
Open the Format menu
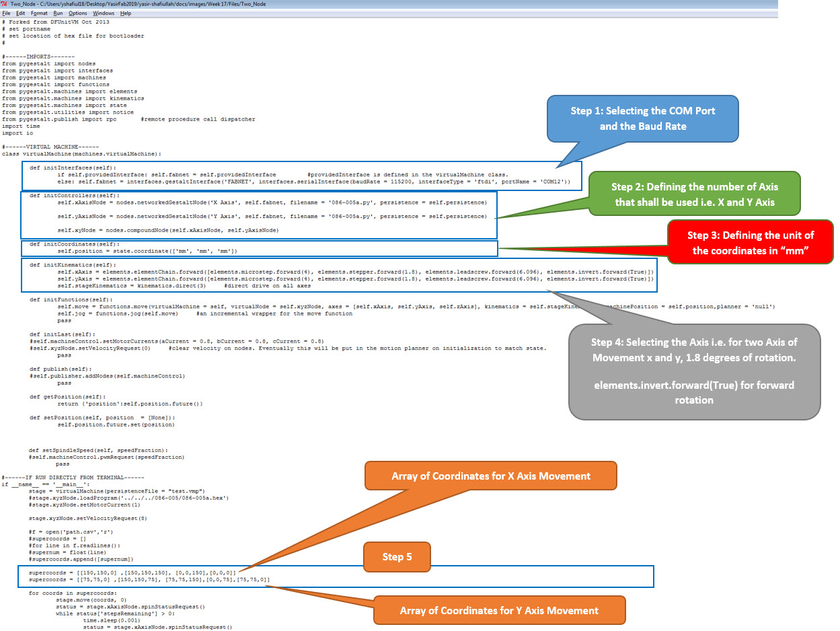click(39, 13)
